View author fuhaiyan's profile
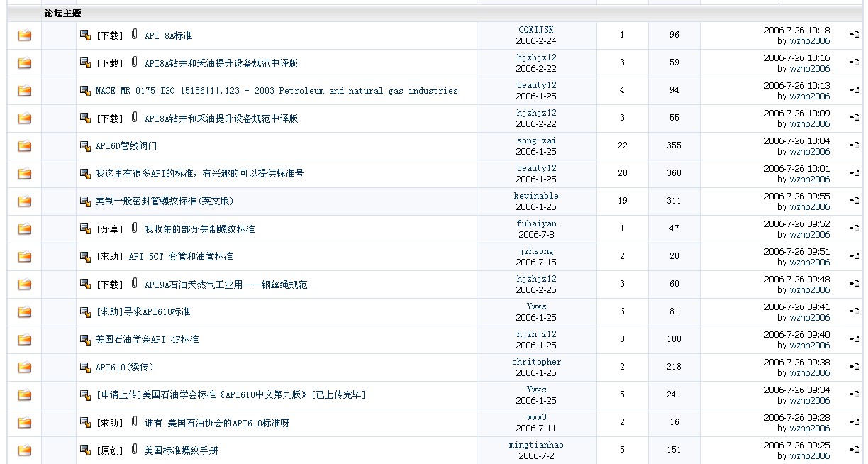 pos(536,223)
